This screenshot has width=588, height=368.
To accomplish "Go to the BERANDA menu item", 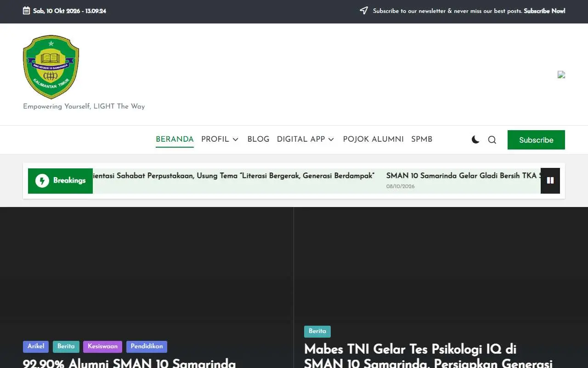I will point(175,139).
